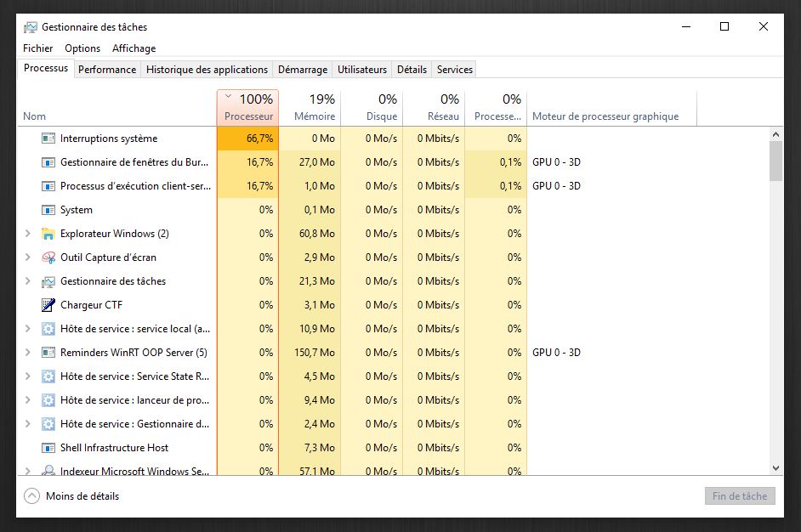Collapse view with Moins de détails
Screen dimensions: 801x532
(x=72, y=496)
